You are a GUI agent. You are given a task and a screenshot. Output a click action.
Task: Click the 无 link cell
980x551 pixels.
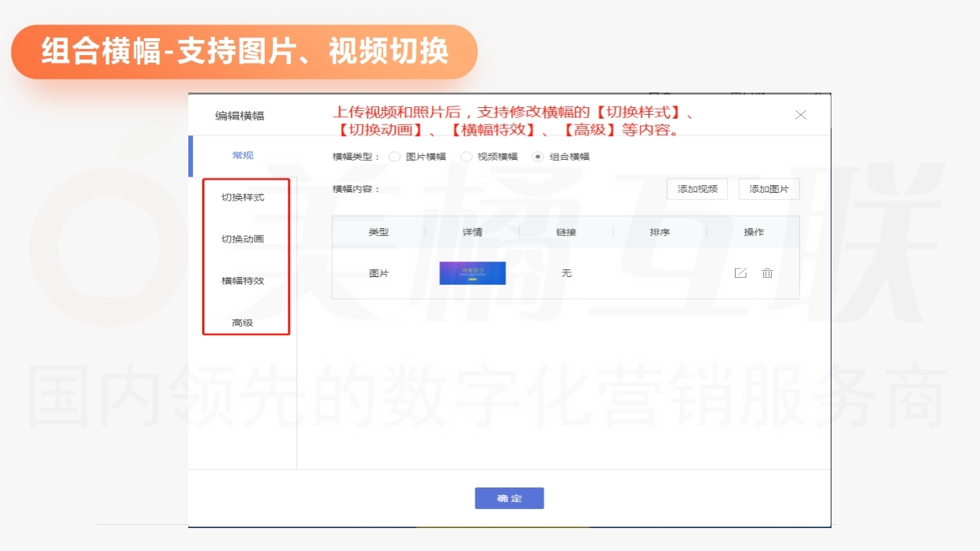pos(567,273)
